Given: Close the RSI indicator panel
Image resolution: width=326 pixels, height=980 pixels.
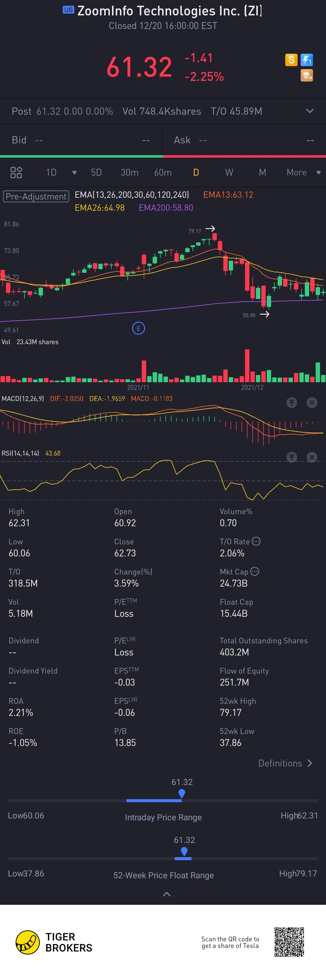Looking at the screenshot, I should pyautogui.click(x=312, y=457).
